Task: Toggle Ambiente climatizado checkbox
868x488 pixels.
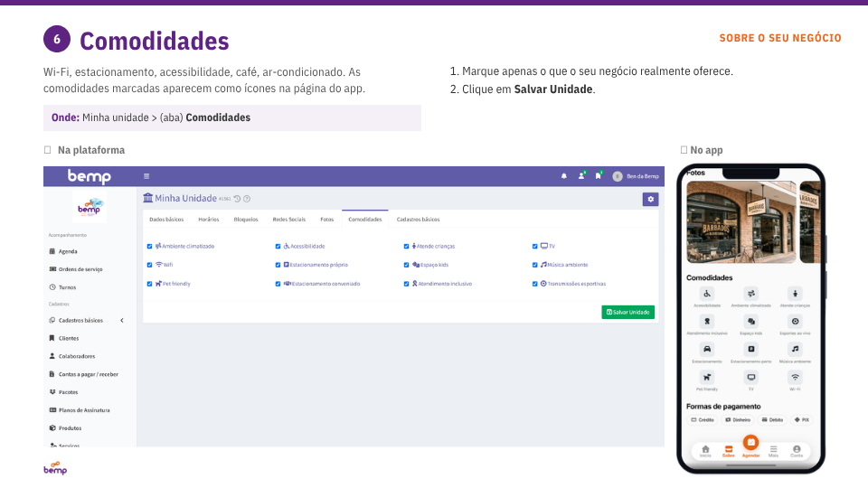Action: (x=149, y=246)
